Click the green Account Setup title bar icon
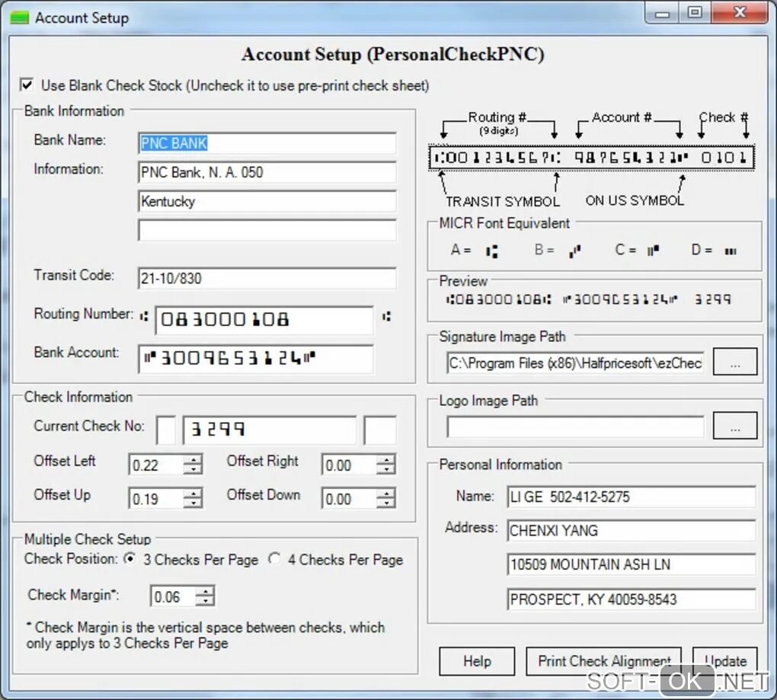The height and width of the screenshot is (700, 777). pos(20,18)
